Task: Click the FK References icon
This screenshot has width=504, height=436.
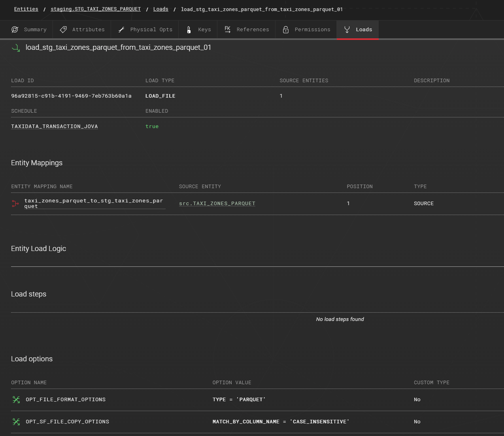Action: (228, 29)
